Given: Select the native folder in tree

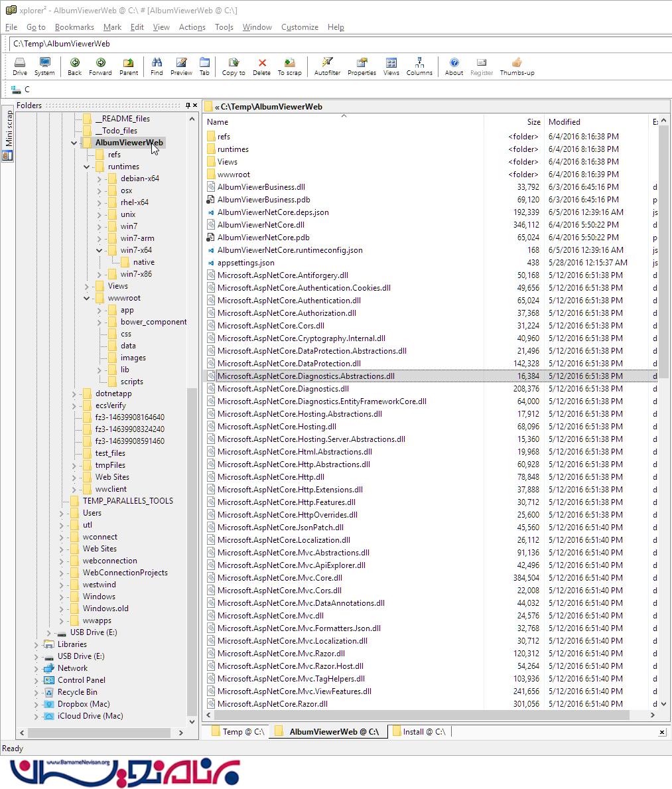Looking at the screenshot, I should (143, 262).
